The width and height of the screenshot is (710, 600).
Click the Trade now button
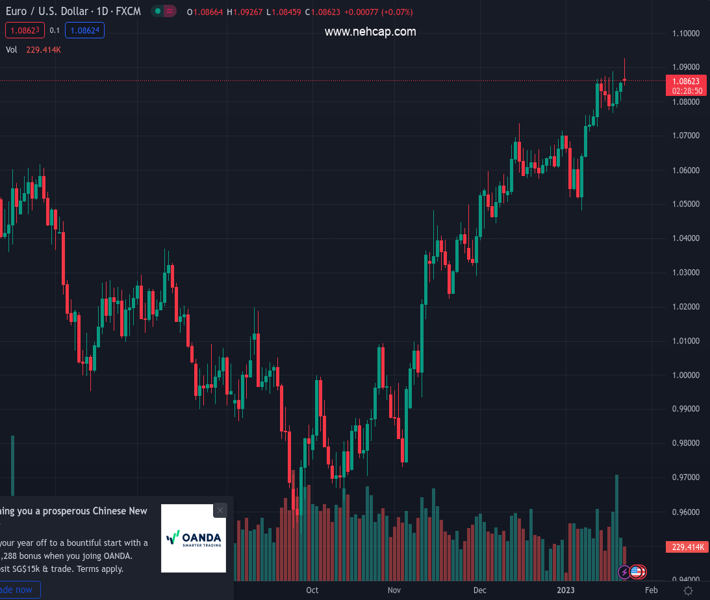pyautogui.click(x=18, y=590)
